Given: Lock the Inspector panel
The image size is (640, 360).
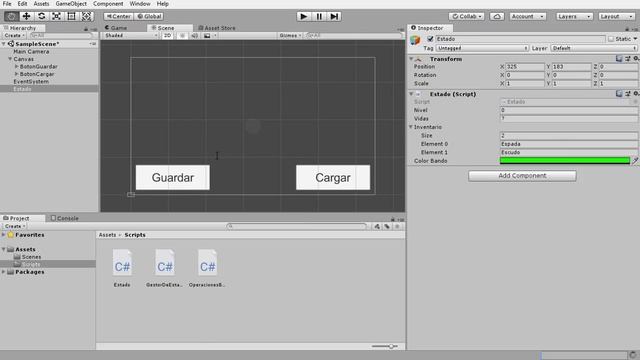Looking at the screenshot, I should pyautogui.click(x=627, y=29).
